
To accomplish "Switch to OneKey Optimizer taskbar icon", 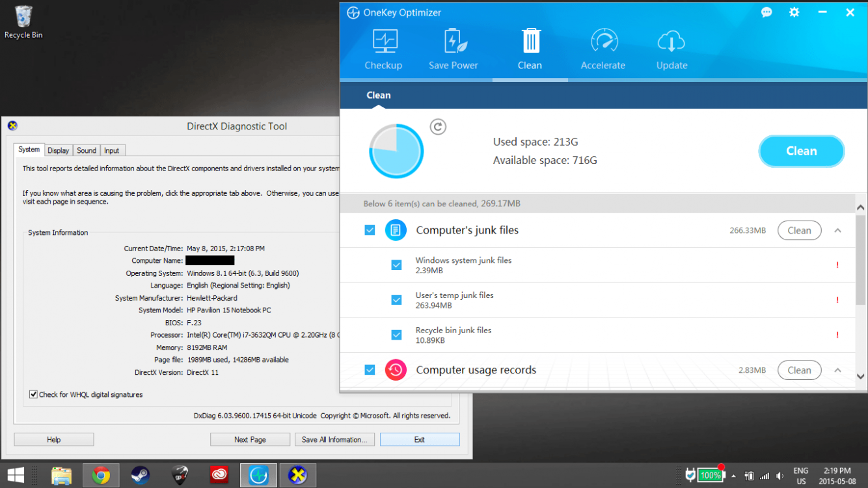I will tap(258, 476).
